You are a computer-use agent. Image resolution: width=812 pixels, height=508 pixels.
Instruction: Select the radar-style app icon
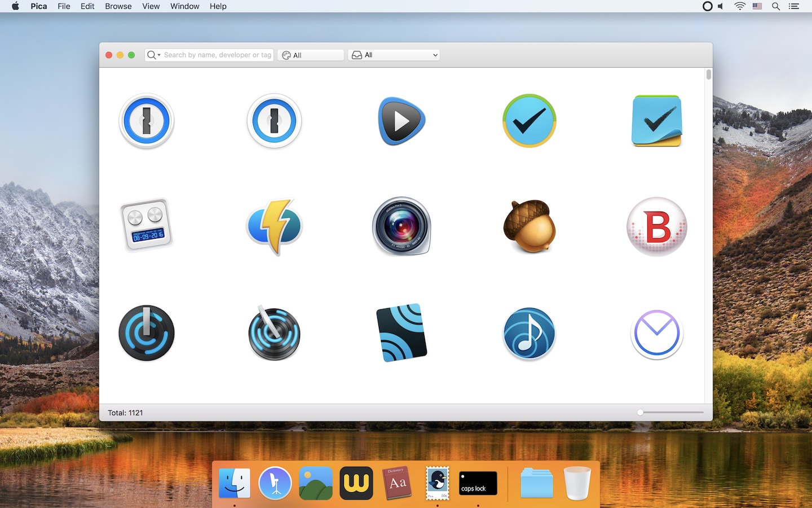[274, 333]
